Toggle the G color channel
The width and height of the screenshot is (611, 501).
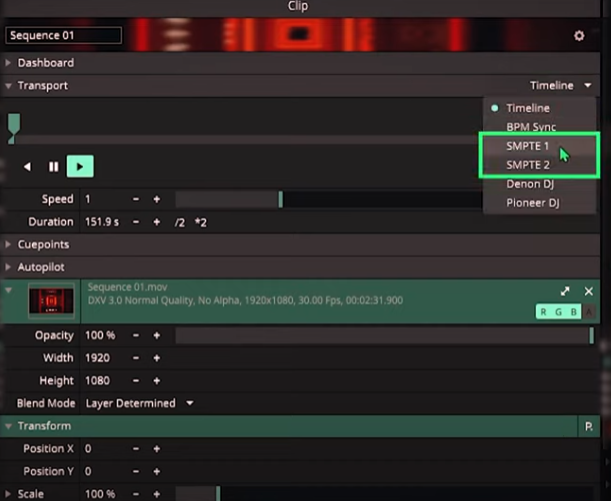[x=559, y=312]
